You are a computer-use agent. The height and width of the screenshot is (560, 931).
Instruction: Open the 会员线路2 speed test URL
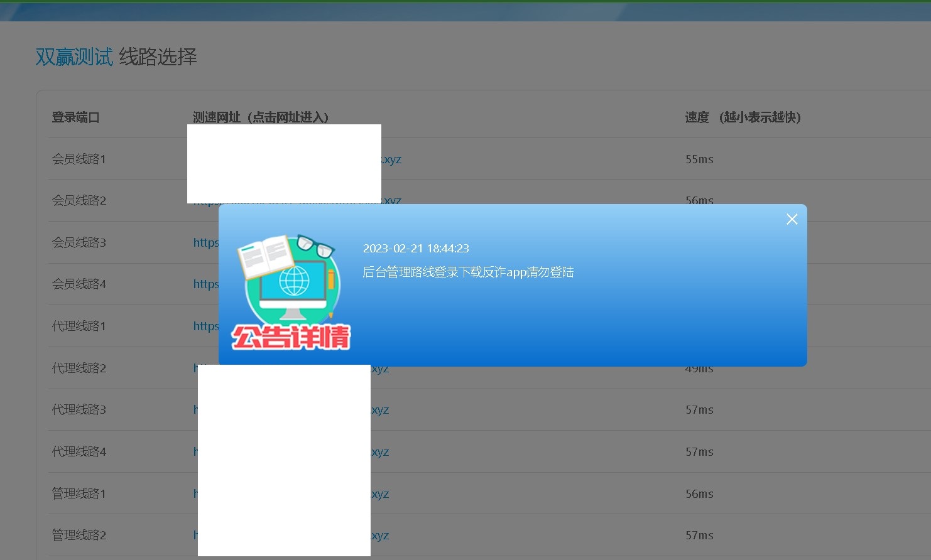click(x=389, y=200)
